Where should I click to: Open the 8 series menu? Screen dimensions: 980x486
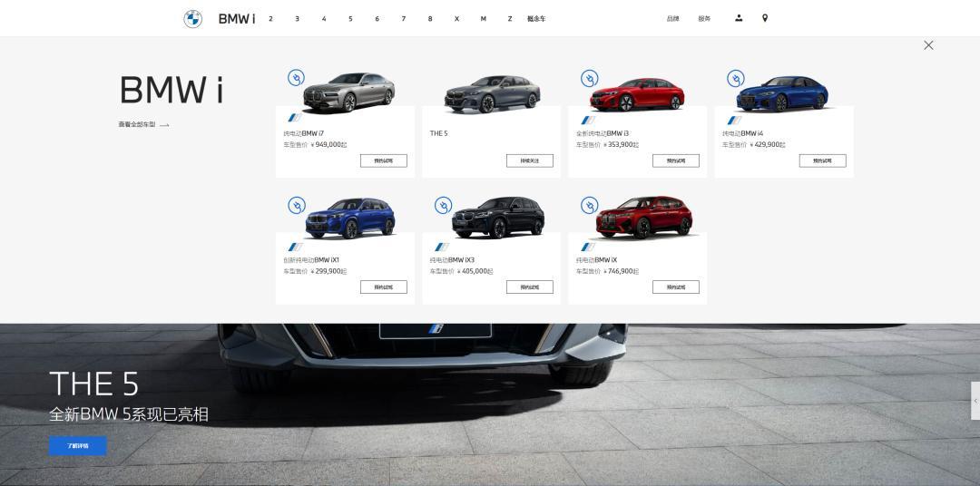click(x=430, y=19)
